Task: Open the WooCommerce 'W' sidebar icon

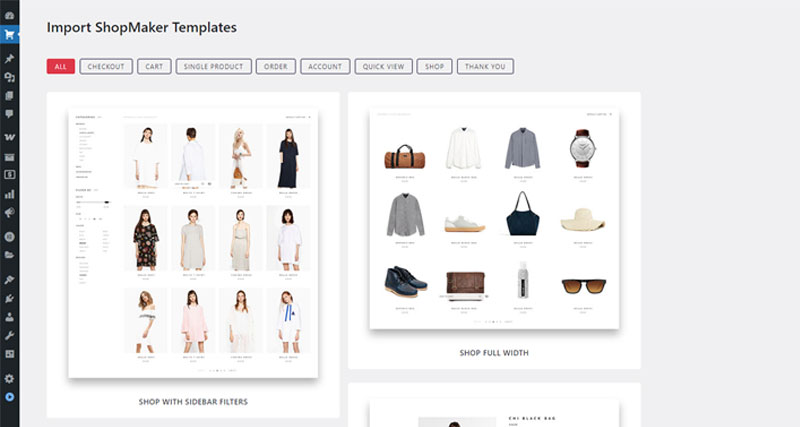Action: tap(9, 135)
